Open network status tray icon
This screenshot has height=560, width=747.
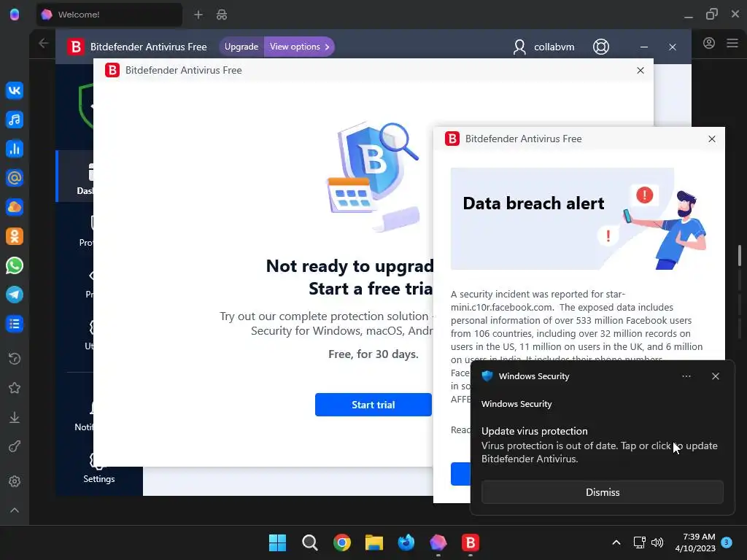pos(639,542)
